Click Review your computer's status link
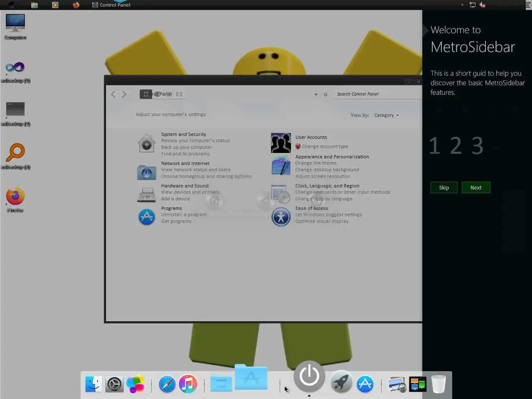This screenshot has height=399, width=532. (x=195, y=140)
